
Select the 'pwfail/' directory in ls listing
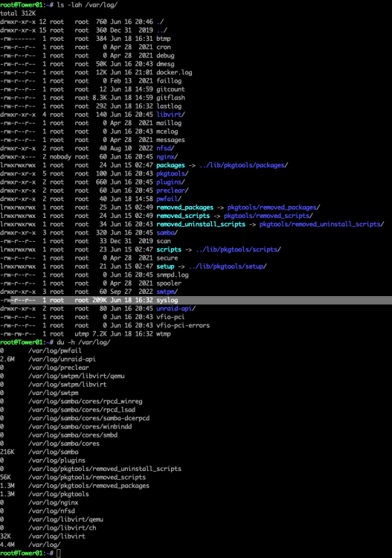coord(169,199)
